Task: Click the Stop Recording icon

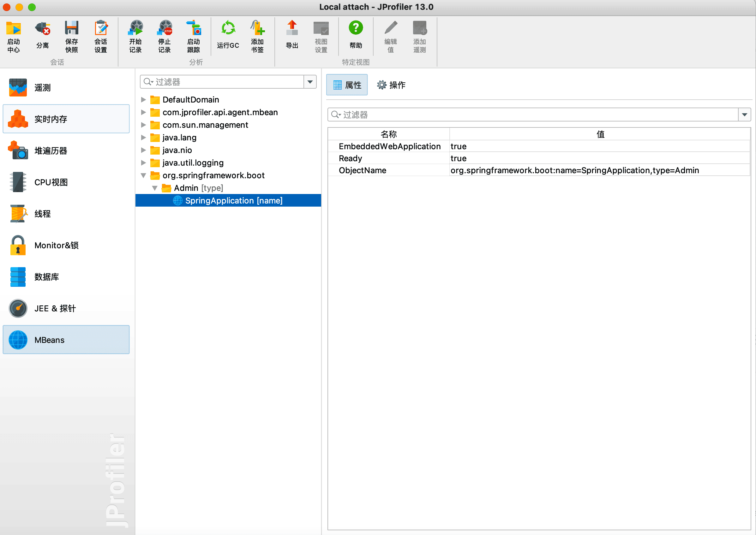Action: (165, 28)
